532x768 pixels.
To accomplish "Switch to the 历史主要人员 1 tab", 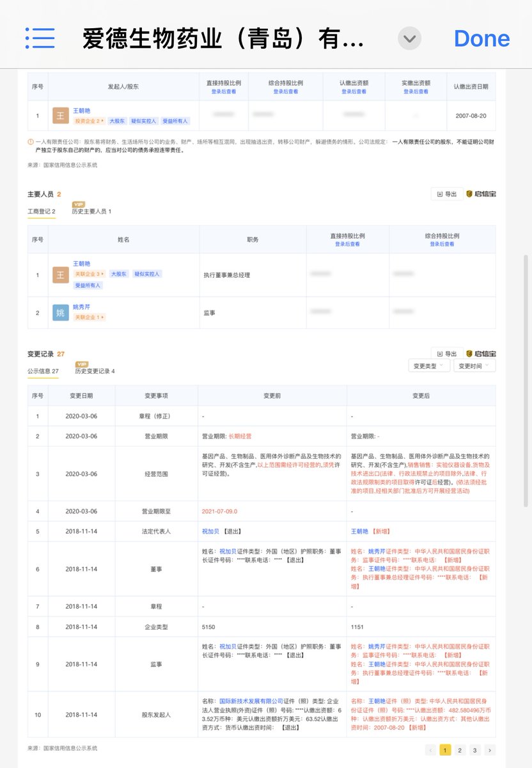I will point(91,211).
